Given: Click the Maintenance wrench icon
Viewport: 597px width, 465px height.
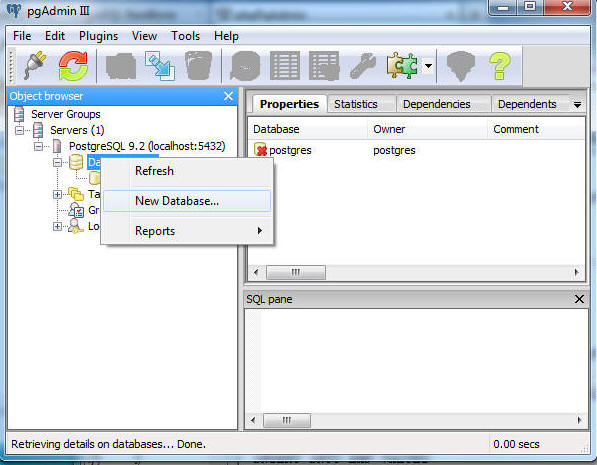Looking at the screenshot, I should [x=363, y=66].
